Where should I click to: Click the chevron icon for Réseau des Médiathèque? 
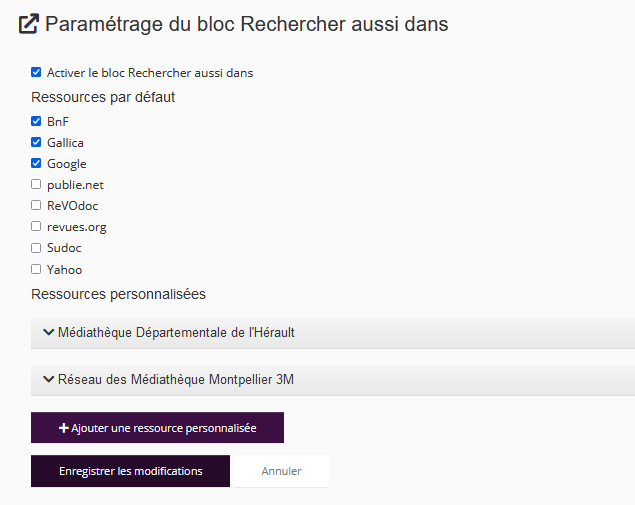coord(48,380)
